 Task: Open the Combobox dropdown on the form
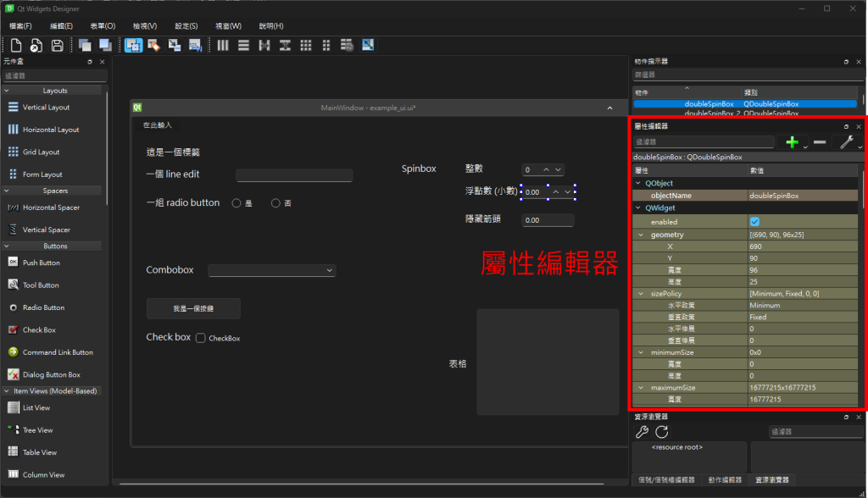pos(272,270)
